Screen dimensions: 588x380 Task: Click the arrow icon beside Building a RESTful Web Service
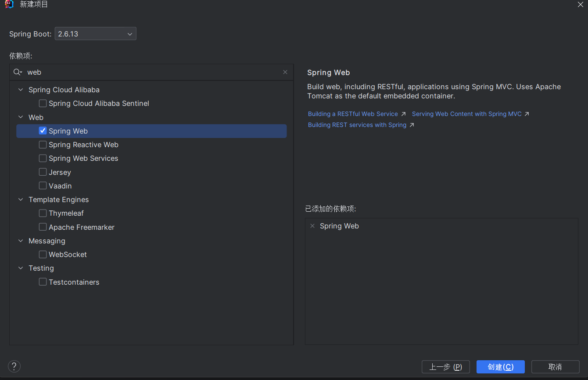404,114
